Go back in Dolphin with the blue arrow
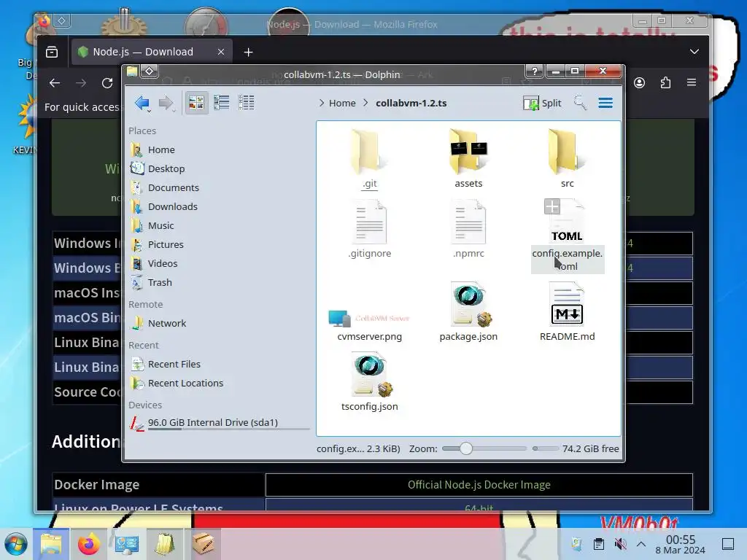The height and width of the screenshot is (560, 747). [x=142, y=102]
